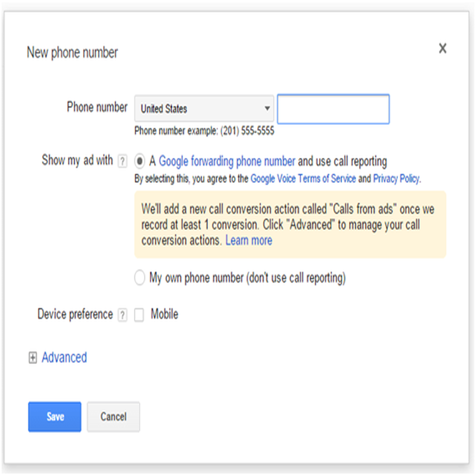Open help for Device preference
The height and width of the screenshot is (476, 476).
pos(122,315)
